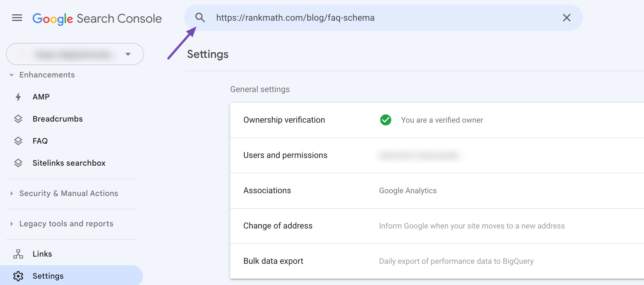Open the Ownership verification row

[437, 120]
